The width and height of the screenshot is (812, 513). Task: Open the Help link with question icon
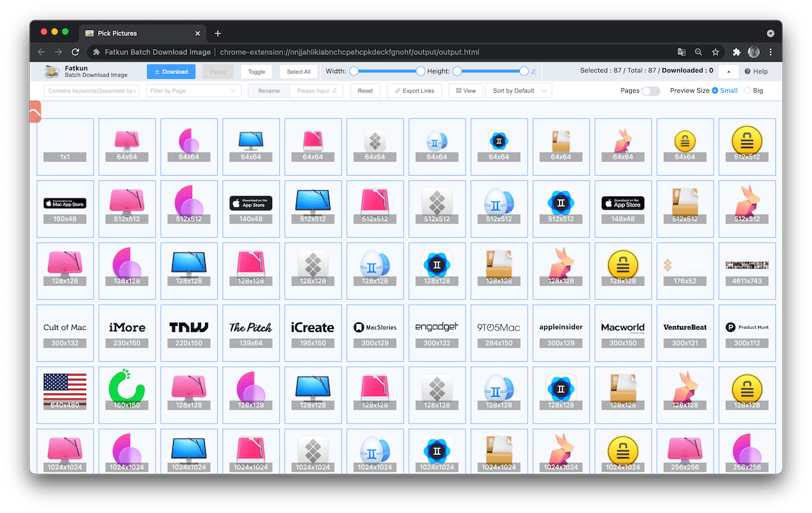point(756,71)
